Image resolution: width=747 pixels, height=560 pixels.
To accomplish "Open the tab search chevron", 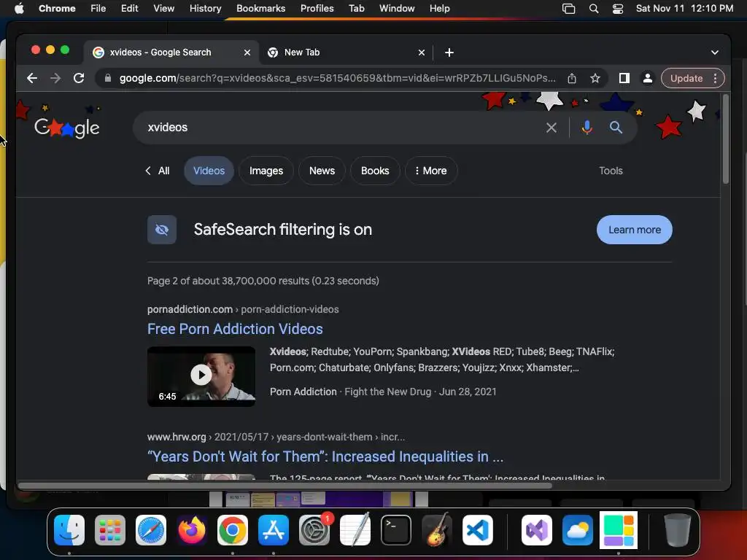I will pos(715,52).
